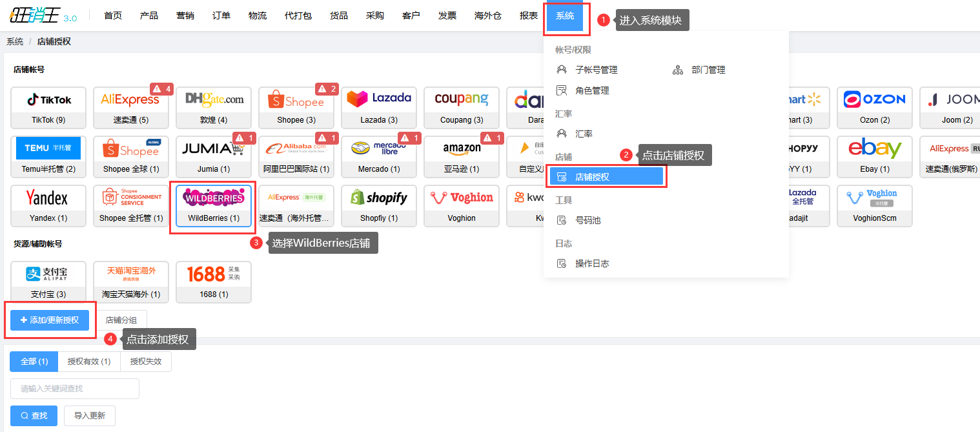
Task: Click the 查找 search button
Action: 34,416
